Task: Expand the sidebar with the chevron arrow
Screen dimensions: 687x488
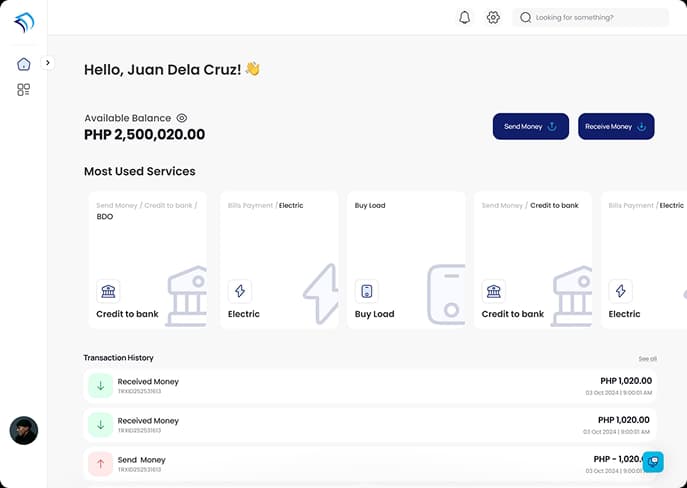Action: coord(47,63)
